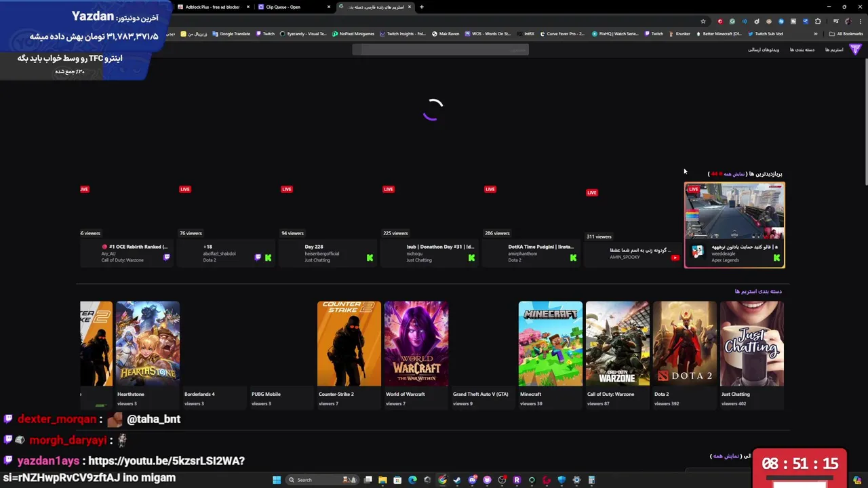Screen dimensions: 868x488
Task: Open the Eyecandy Visual bookmark
Action: (x=303, y=34)
